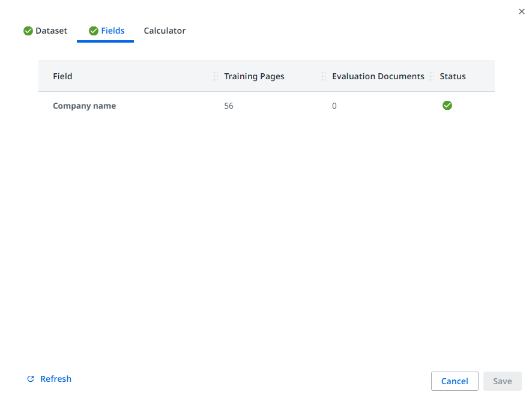
Task: Close the dialog with the X icon
Action: point(521,11)
